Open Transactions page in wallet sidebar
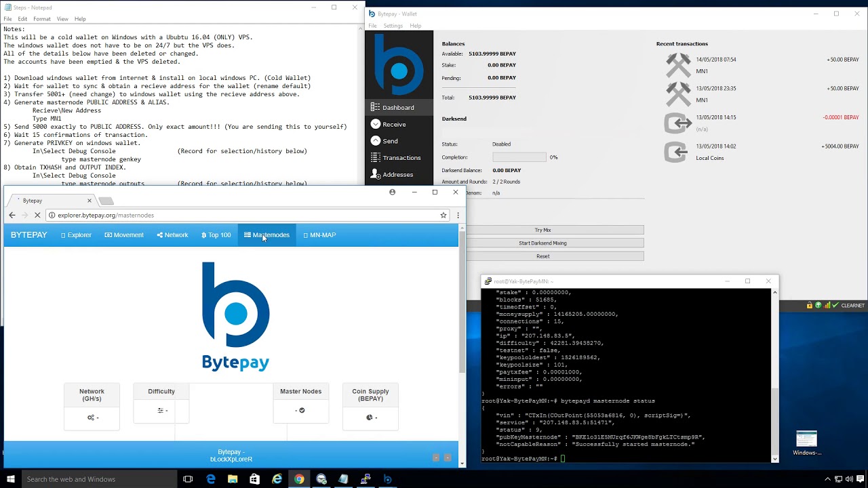The width and height of the screenshot is (868, 488). tap(399, 157)
